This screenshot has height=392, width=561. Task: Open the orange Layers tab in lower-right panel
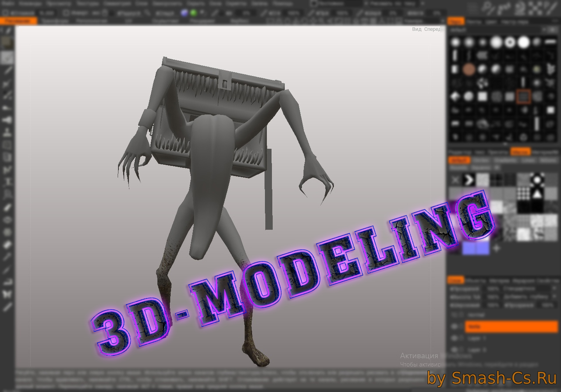[456, 280]
